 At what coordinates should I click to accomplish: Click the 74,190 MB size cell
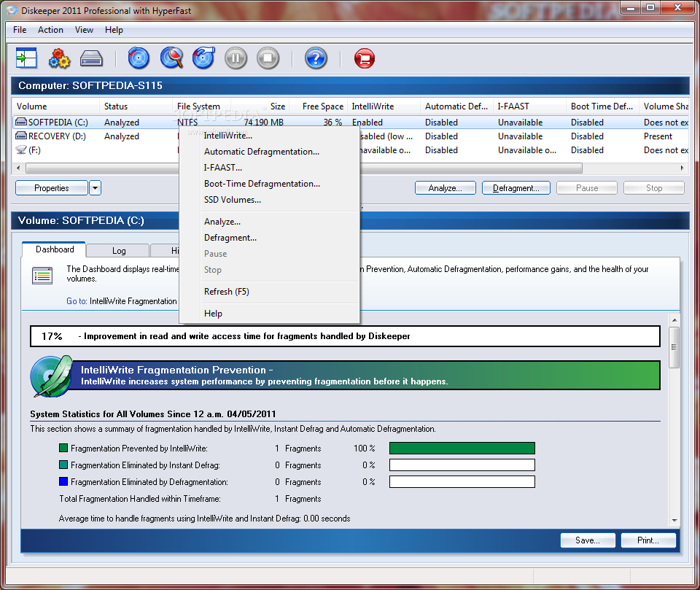[263, 123]
